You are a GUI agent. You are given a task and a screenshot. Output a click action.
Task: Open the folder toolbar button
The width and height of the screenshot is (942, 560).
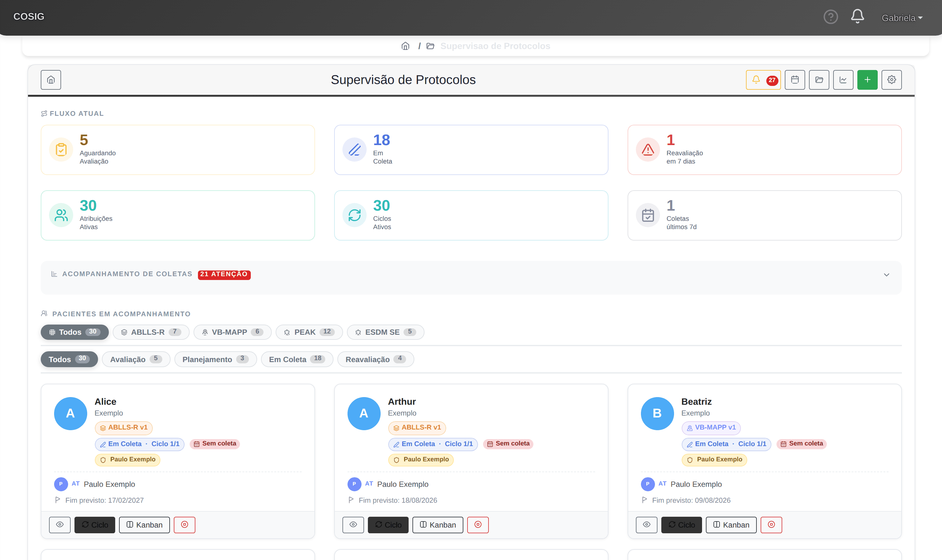pyautogui.click(x=819, y=80)
